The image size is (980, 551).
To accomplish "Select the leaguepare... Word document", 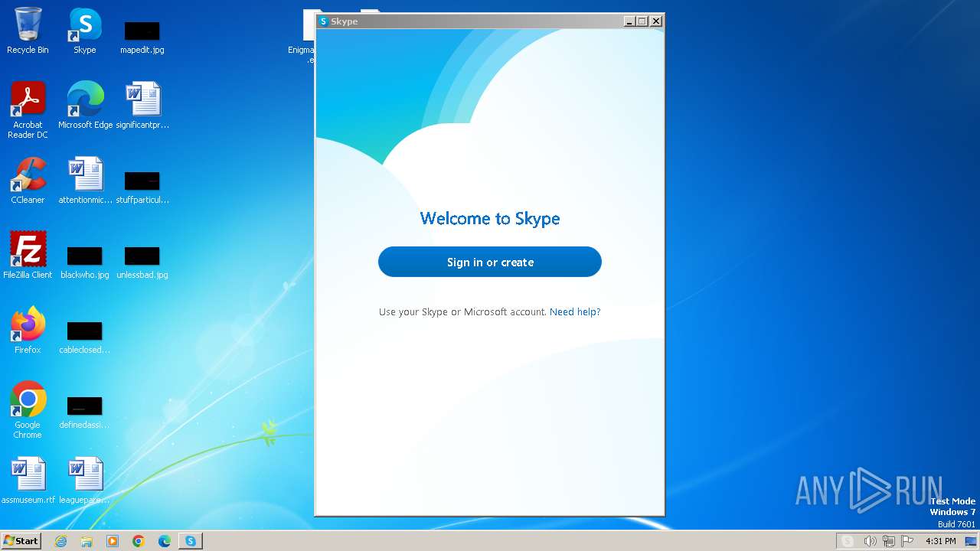I will (x=85, y=481).
